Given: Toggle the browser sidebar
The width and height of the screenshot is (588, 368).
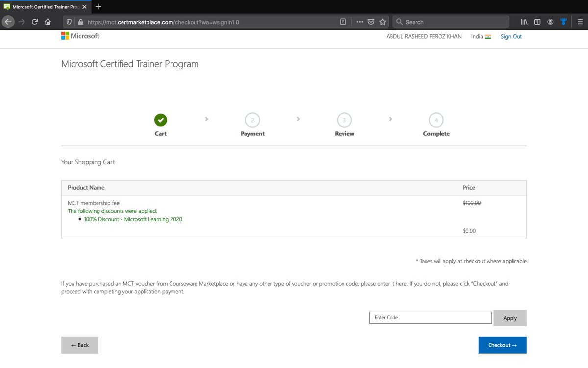Looking at the screenshot, I should [537, 22].
